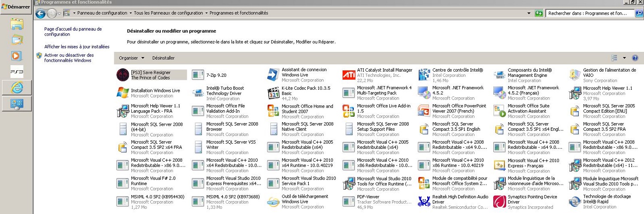Click the PS3 taskbar icon
This screenshot has width=644, height=214.
click(x=17, y=72)
